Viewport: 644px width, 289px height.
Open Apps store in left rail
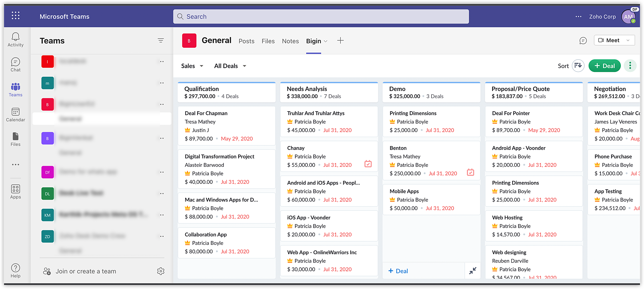point(15,192)
